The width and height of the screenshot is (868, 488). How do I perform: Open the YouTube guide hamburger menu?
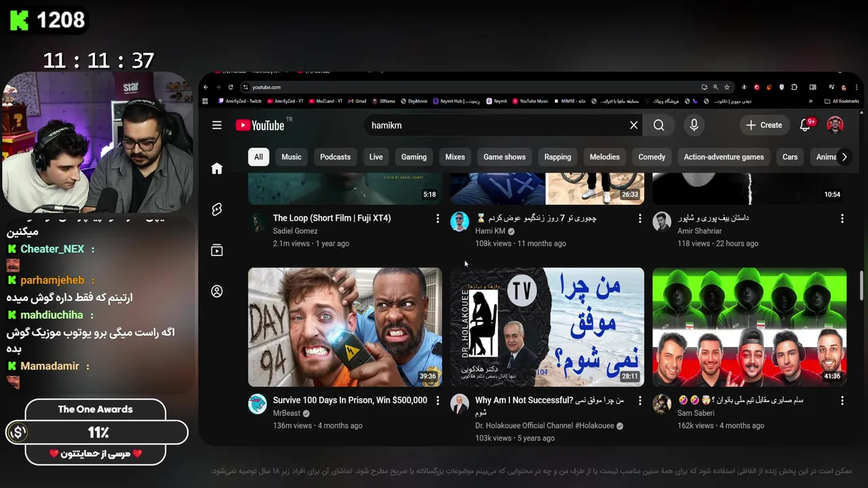(x=217, y=125)
